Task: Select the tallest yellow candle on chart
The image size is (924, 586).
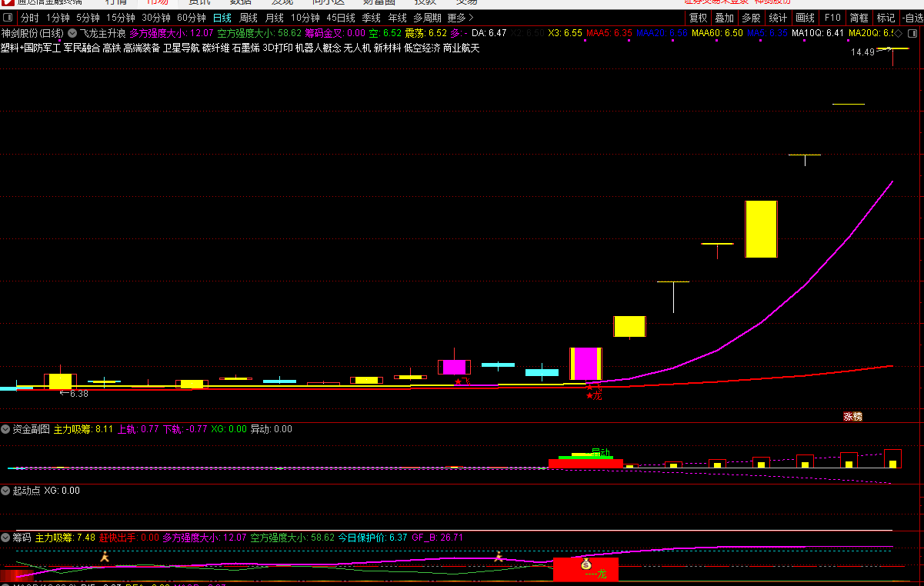Action: (x=761, y=229)
